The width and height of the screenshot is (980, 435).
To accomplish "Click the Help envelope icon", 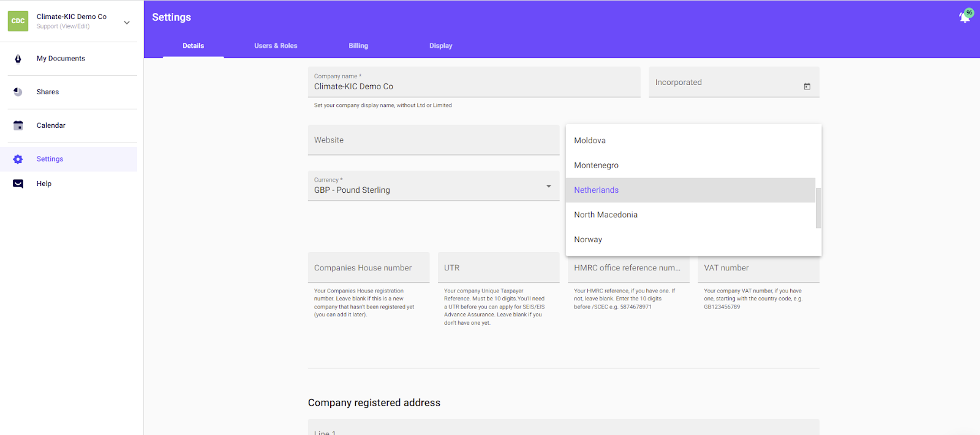I will [x=18, y=184].
